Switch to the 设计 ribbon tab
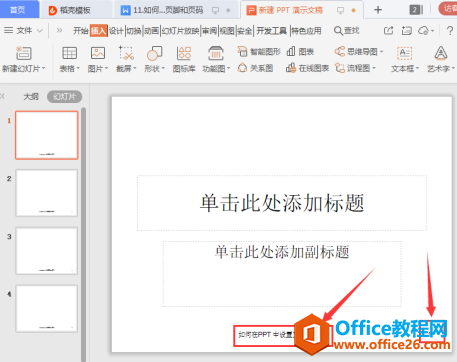 pos(116,31)
